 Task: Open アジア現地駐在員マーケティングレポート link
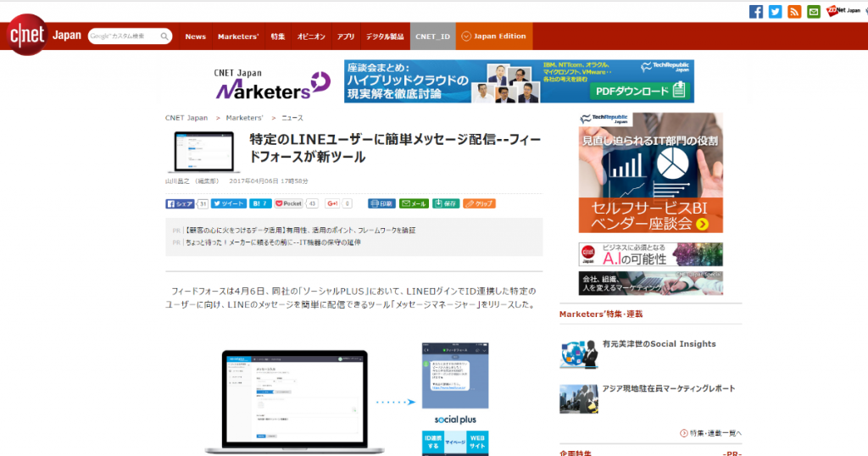click(x=669, y=388)
